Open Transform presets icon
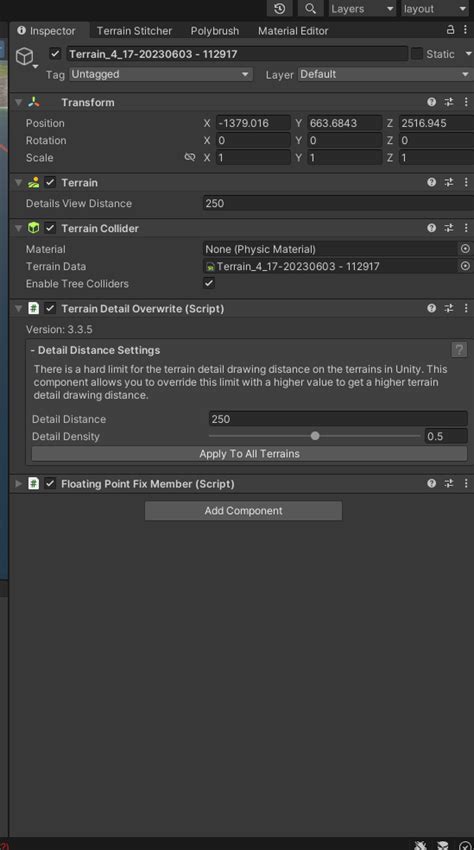Screen dimensions: 474x850 449,102
